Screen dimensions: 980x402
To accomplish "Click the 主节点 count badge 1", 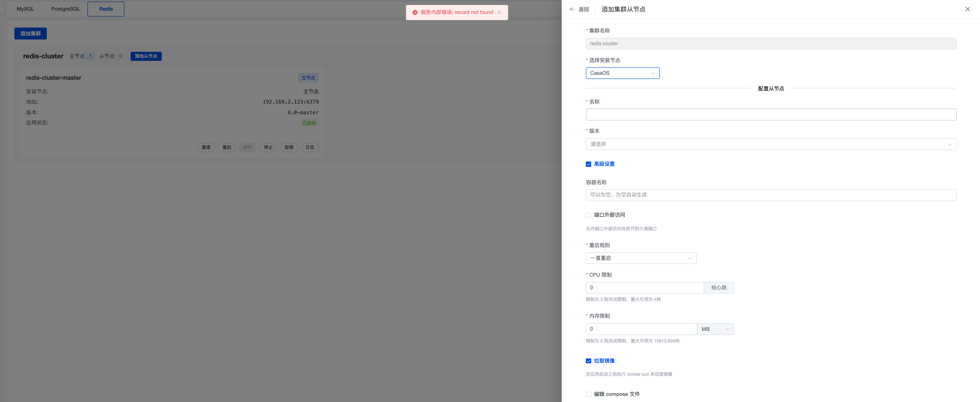I will (90, 56).
